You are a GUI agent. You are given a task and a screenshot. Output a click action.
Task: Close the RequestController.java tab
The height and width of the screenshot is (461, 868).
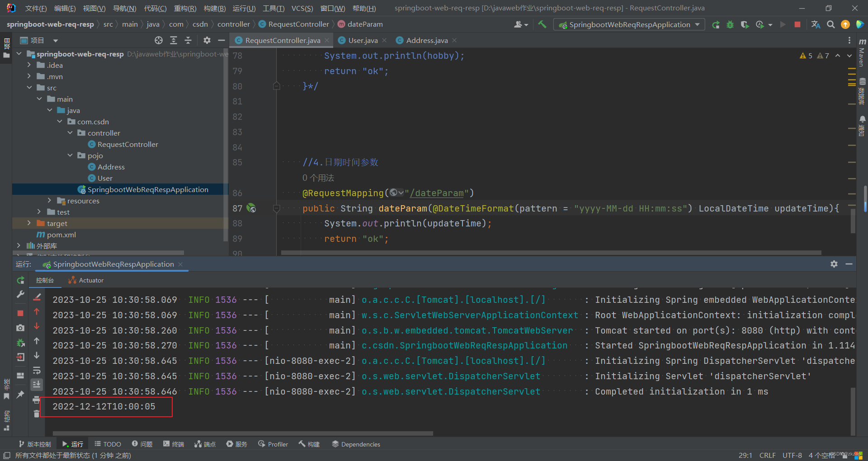[327, 40]
